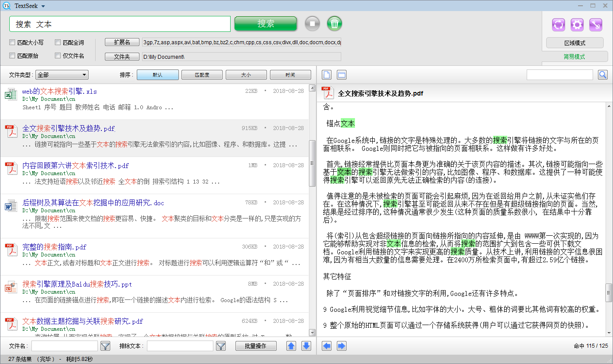Click the 批量操作 button
613x364 pixels.
256,346
